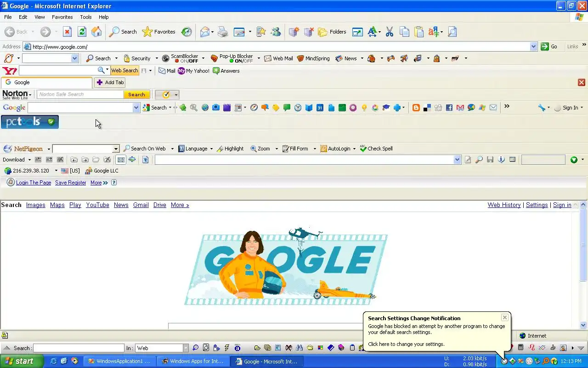This screenshot has height=368, width=588.
Task: Click the Save Register link
Action: pos(71,183)
